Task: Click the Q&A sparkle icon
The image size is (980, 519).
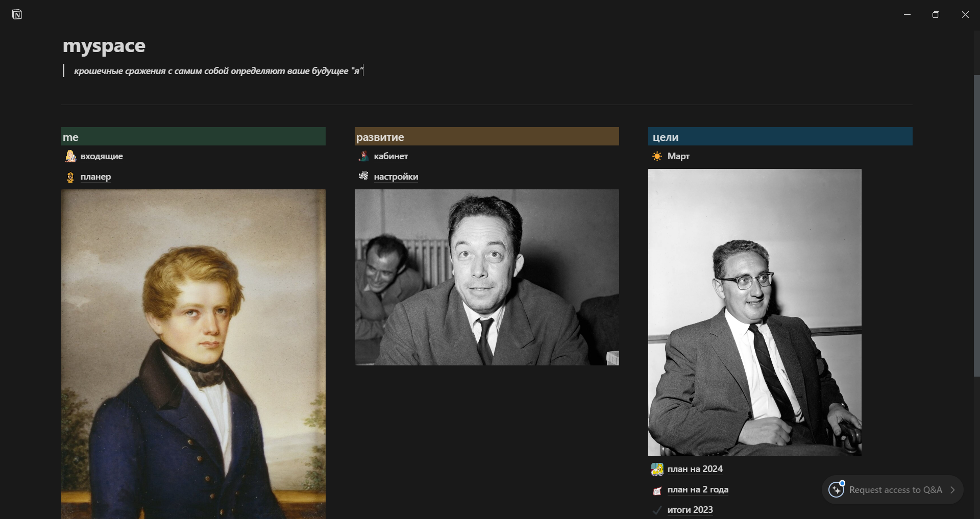Action: (x=836, y=490)
